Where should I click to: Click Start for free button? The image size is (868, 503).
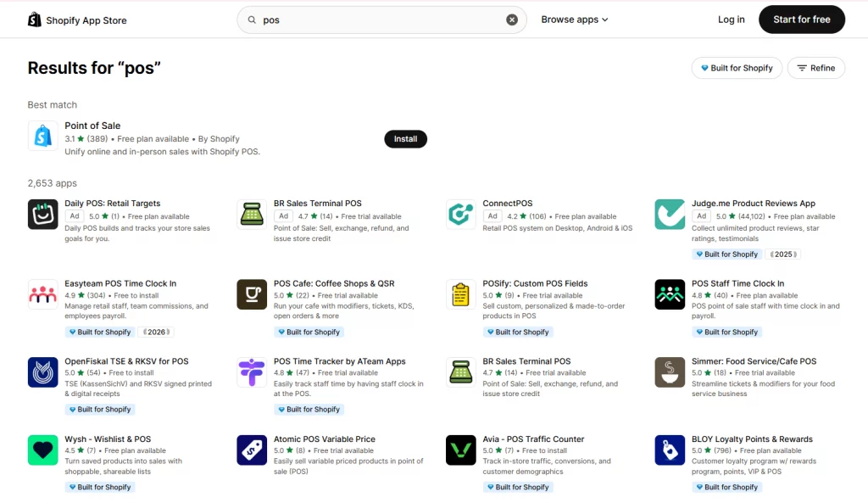[802, 20]
